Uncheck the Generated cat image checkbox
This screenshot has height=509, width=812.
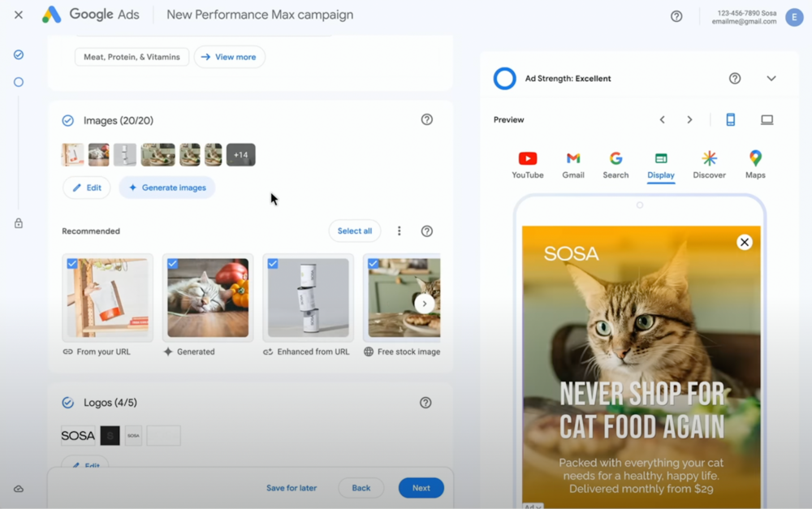tap(172, 264)
